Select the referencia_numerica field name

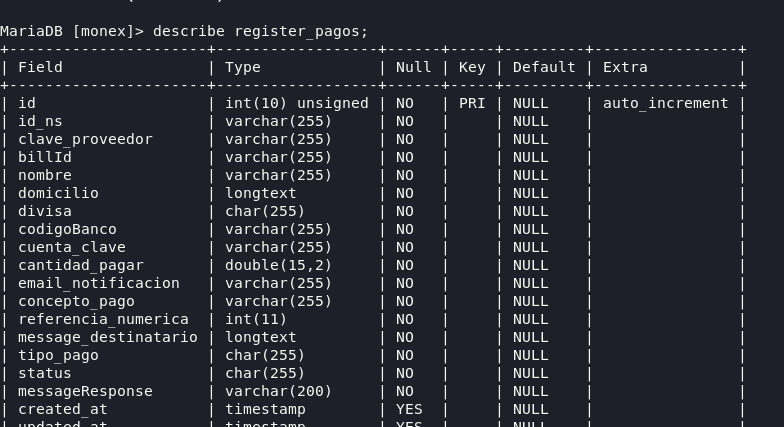[104, 319]
